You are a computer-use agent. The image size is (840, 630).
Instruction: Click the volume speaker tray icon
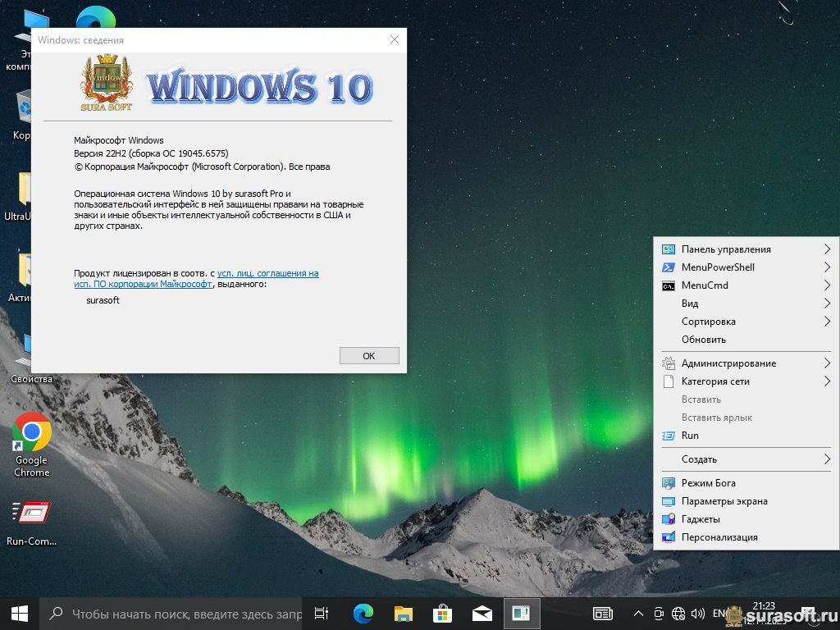(698, 613)
